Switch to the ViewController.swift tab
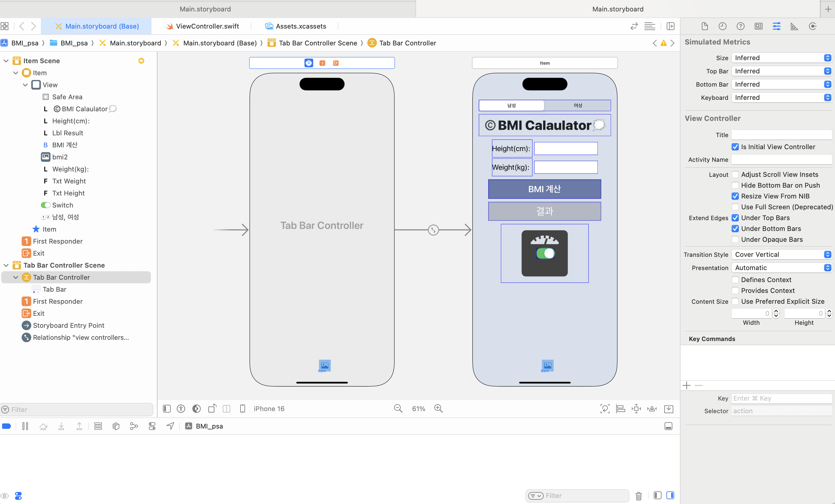The width and height of the screenshot is (835, 504). tap(203, 26)
